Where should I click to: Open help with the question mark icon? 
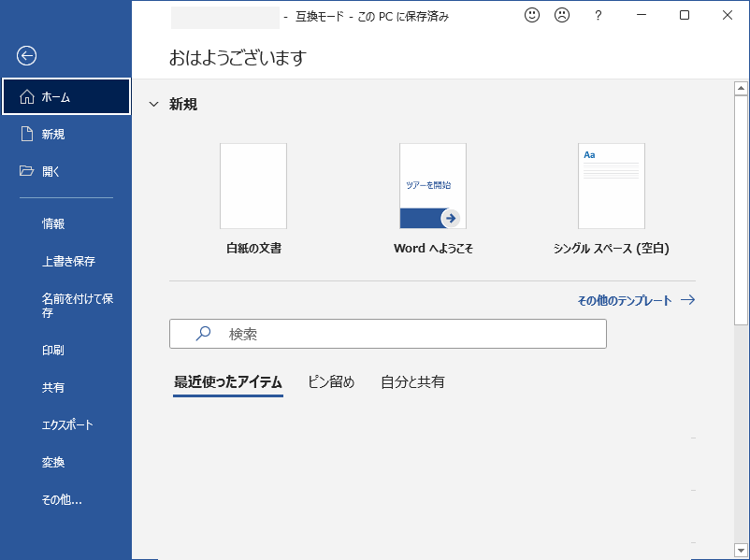tap(598, 16)
